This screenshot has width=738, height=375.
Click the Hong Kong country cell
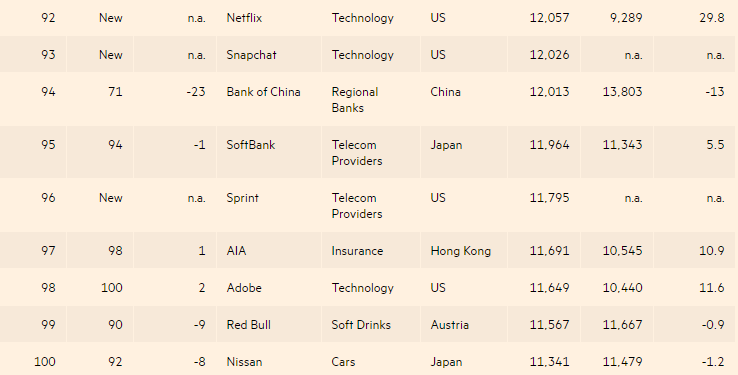point(460,251)
